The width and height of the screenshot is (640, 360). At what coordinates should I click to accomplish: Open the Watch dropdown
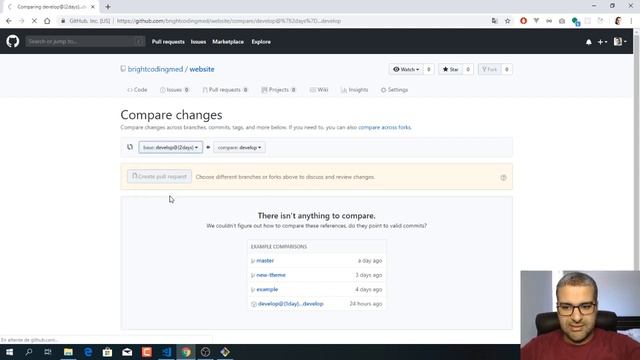click(406, 69)
